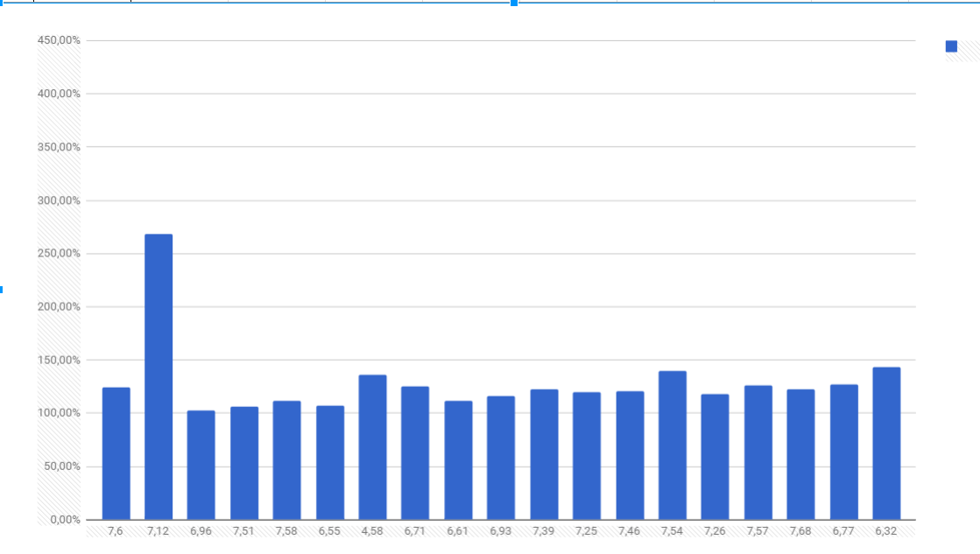Click the 200,00% axis label

click(x=59, y=306)
